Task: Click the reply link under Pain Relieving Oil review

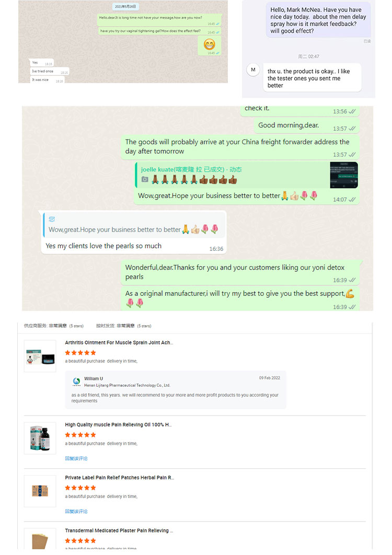Action: [x=76, y=458]
